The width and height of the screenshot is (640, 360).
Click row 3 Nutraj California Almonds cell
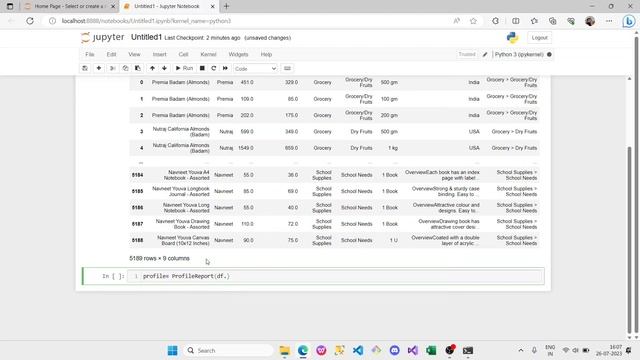point(181,131)
